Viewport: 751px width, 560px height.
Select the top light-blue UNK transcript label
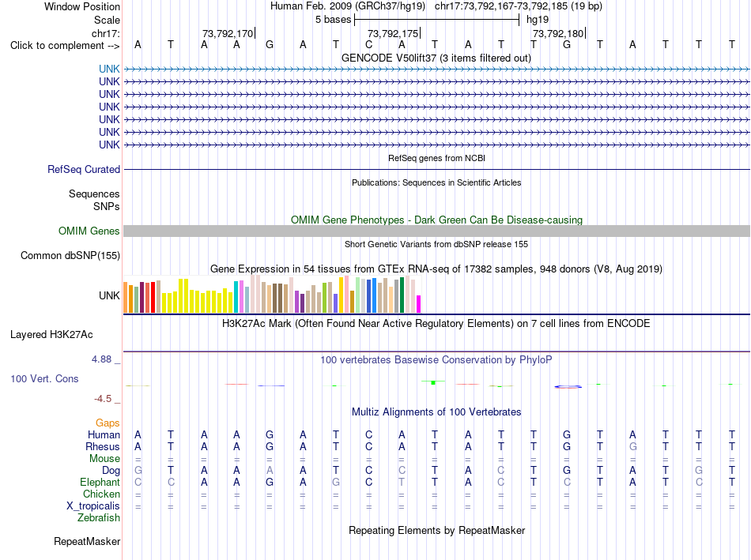click(x=109, y=69)
